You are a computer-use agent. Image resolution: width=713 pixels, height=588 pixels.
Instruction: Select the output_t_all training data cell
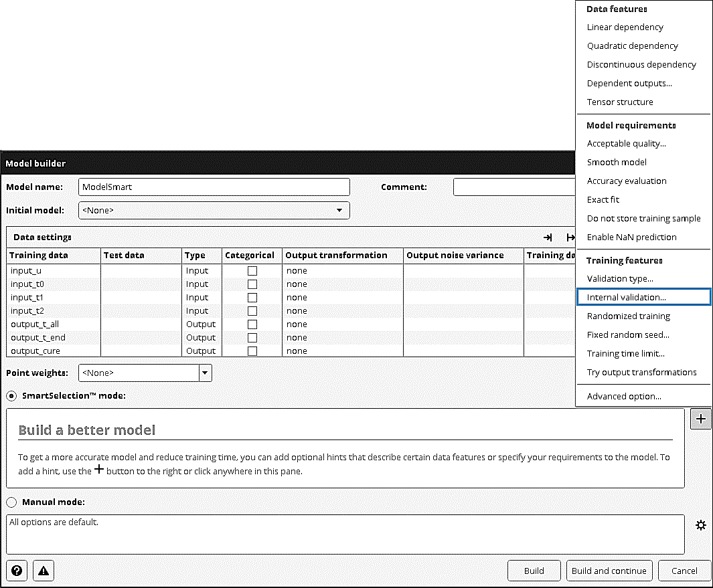[x=54, y=324]
